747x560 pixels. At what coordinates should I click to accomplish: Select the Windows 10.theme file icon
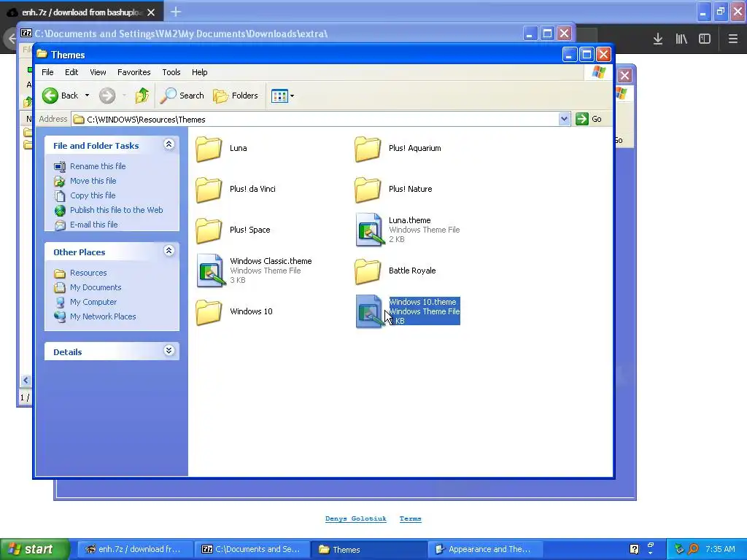coord(369,311)
